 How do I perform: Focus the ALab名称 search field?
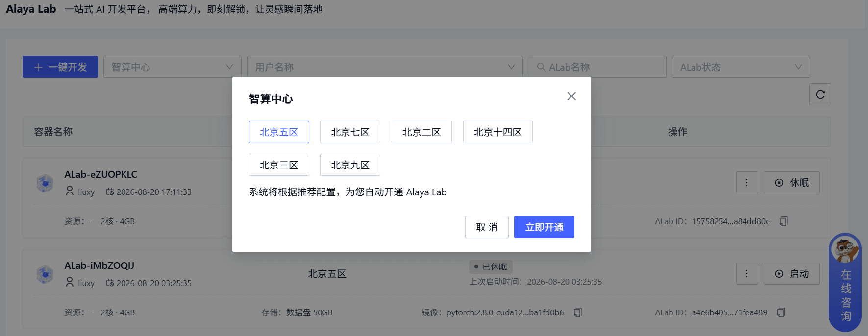coord(597,67)
